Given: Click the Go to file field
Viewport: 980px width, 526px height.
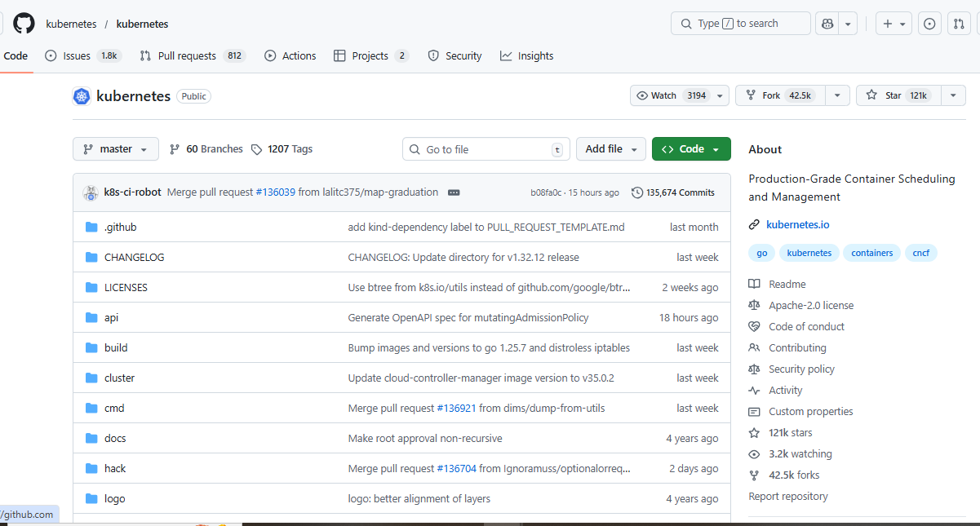Looking at the screenshot, I should 486,149.
